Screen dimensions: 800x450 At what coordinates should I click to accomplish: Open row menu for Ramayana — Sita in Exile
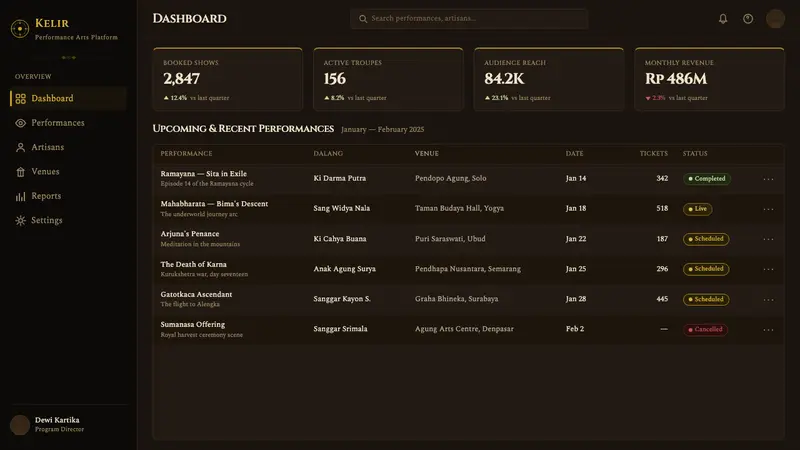[768, 179]
